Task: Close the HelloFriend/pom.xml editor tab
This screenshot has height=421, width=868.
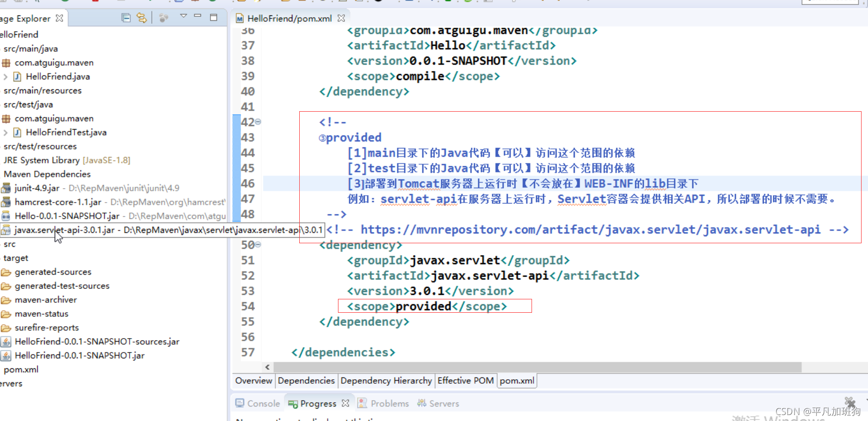Action: pos(341,18)
